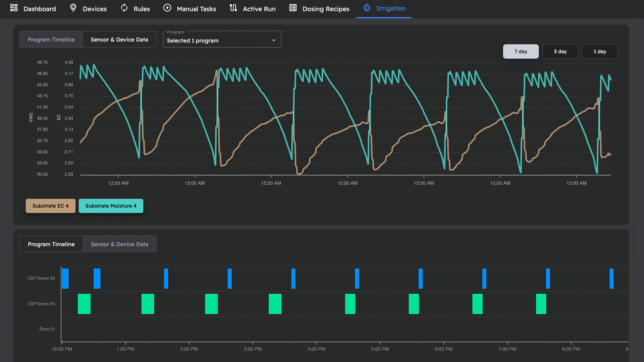Click the Rules refresh-arrows icon
The image size is (644, 362).
[124, 8]
